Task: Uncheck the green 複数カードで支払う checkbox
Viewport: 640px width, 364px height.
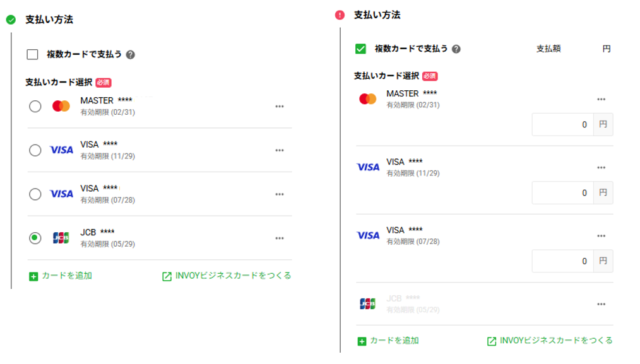Action: [360, 49]
